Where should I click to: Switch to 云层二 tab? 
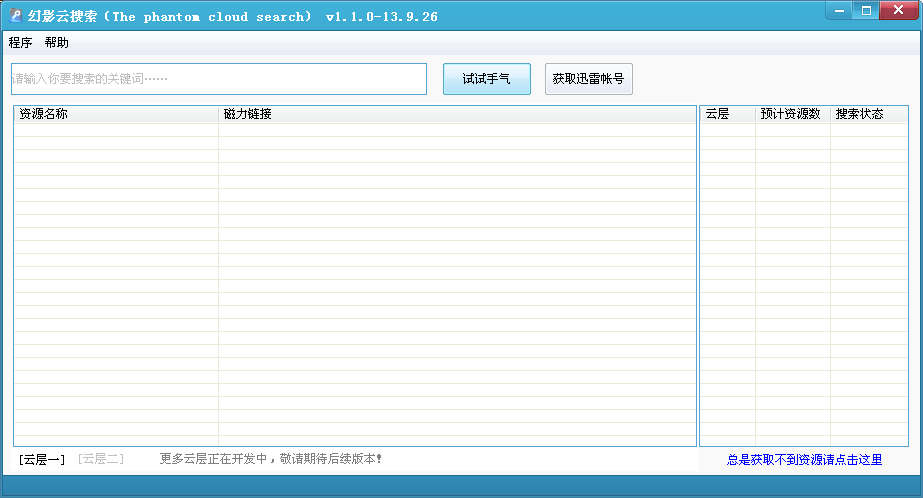(101, 459)
